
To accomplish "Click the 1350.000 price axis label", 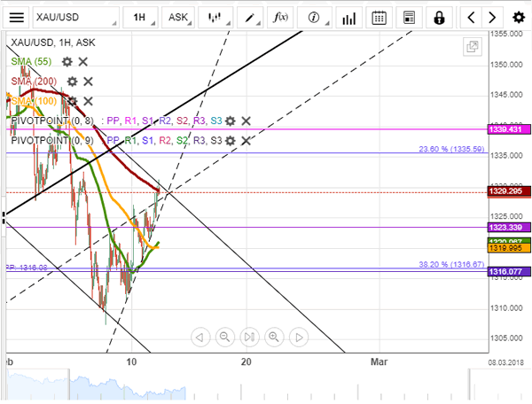I will point(506,65).
